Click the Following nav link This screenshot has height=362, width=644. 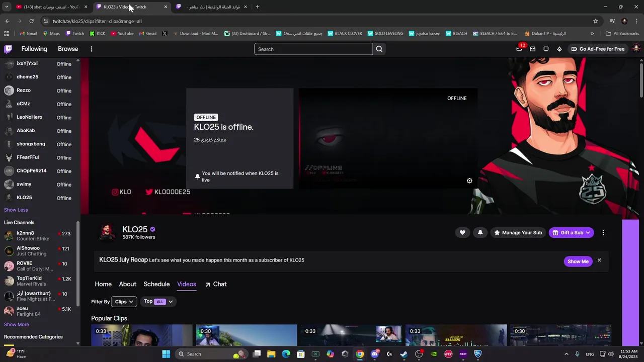tap(34, 49)
